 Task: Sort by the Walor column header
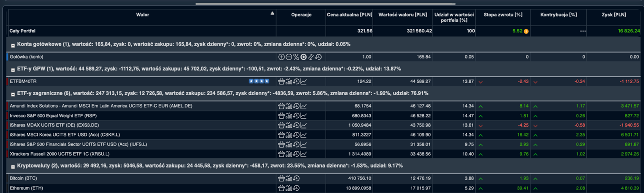coord(142,15)
